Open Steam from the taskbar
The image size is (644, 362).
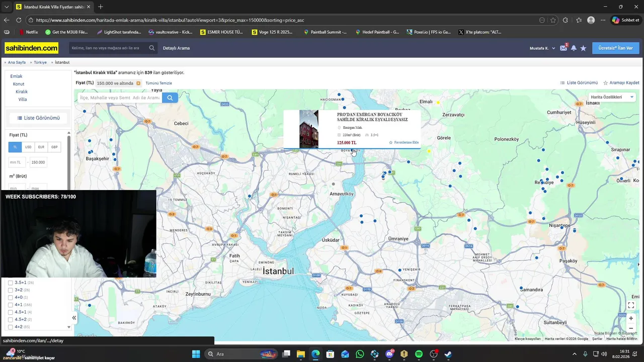pyautogui.click(x=448, y=354)
